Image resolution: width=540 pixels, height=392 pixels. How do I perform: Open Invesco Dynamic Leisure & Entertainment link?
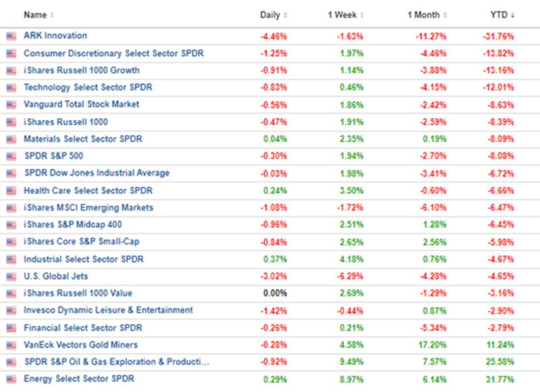[x=108, y=310]
